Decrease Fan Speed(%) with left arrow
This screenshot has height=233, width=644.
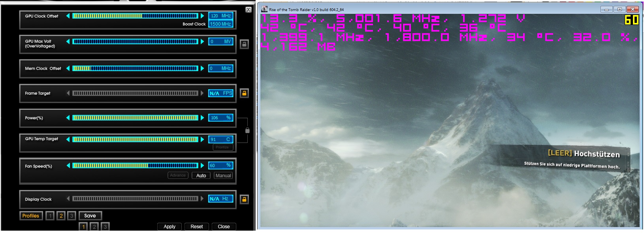68,165
